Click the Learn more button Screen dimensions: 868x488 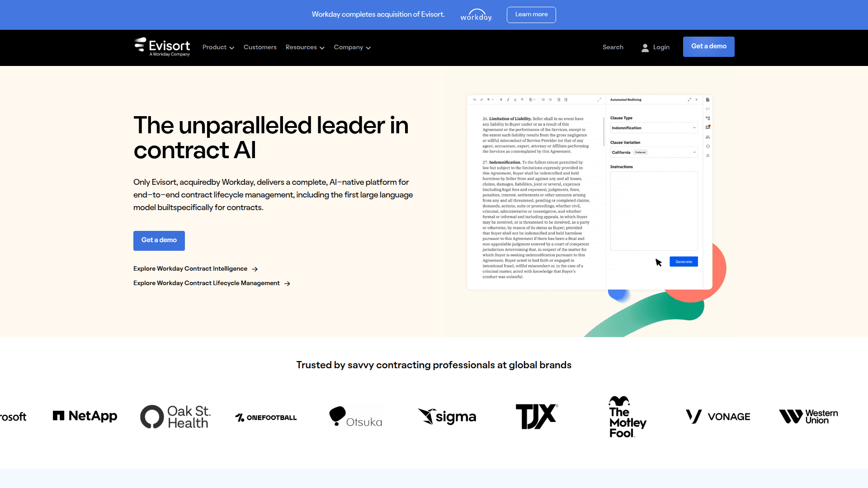point(531,14)
